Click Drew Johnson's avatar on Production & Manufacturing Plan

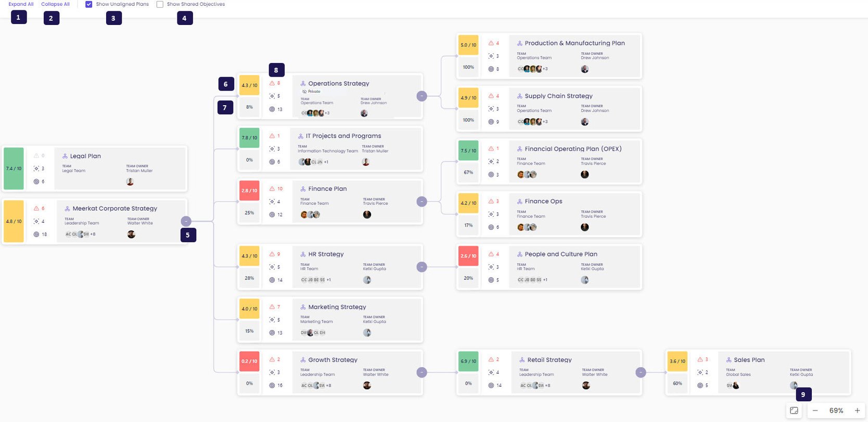click(585, 69)
